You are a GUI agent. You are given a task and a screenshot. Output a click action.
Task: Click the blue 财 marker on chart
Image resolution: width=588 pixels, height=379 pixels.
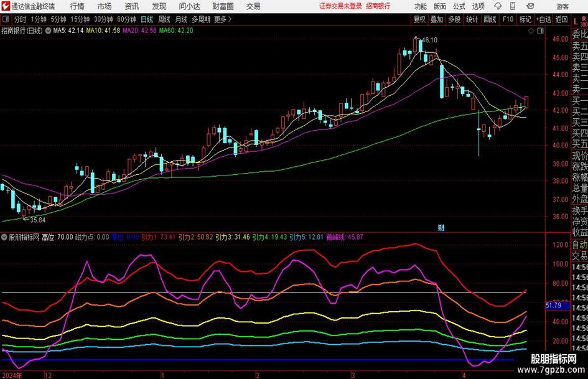pos(441,228)
